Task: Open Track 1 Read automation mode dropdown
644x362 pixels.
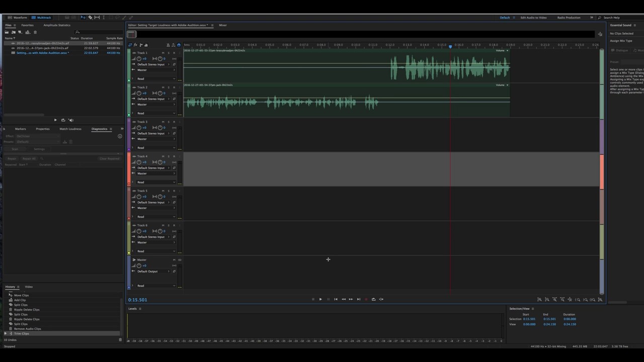Action: point(155,78)
